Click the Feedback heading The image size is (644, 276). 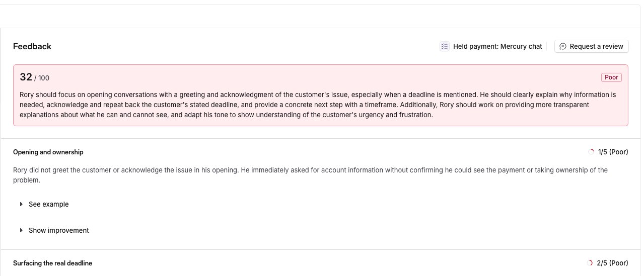(x=32, y=46)
